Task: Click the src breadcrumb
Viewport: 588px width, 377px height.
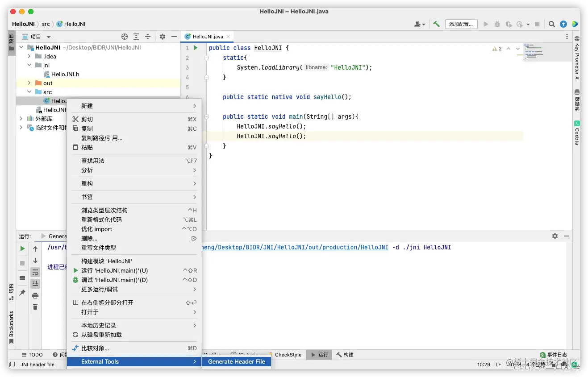Action: [46, 24]
